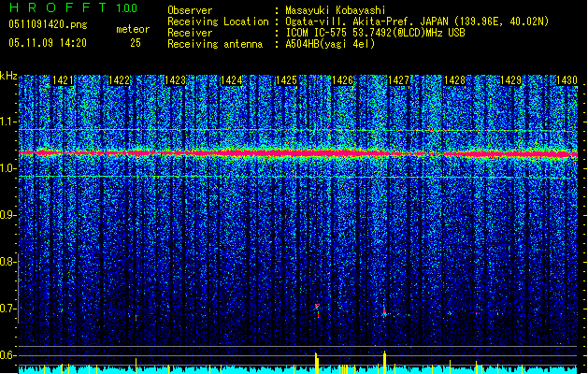Select observer name Masayuki Kobayashi
588x374 pixels.
pyautogui.click(x=336, y=10)
